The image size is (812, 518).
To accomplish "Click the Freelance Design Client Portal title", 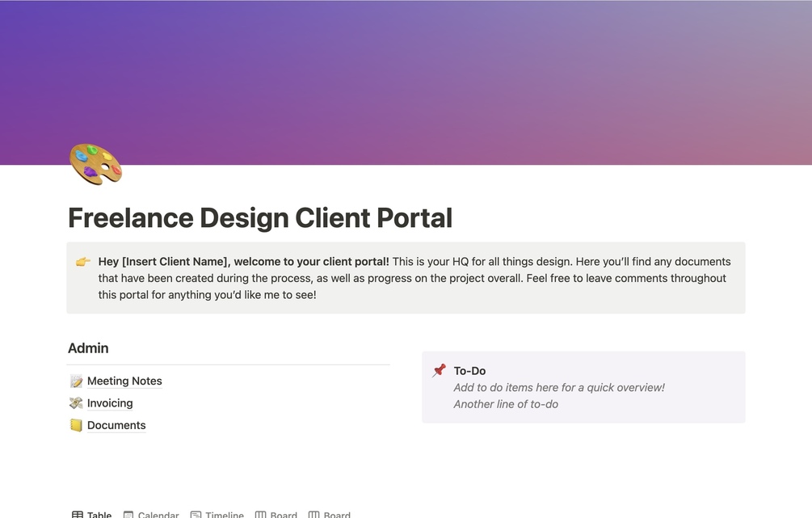I will coord(260,217).
